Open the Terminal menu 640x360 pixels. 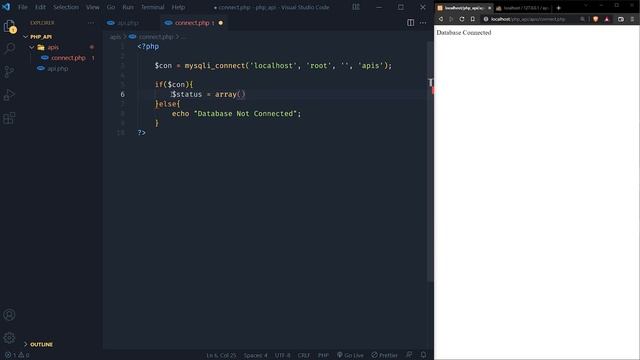[152, 7]
